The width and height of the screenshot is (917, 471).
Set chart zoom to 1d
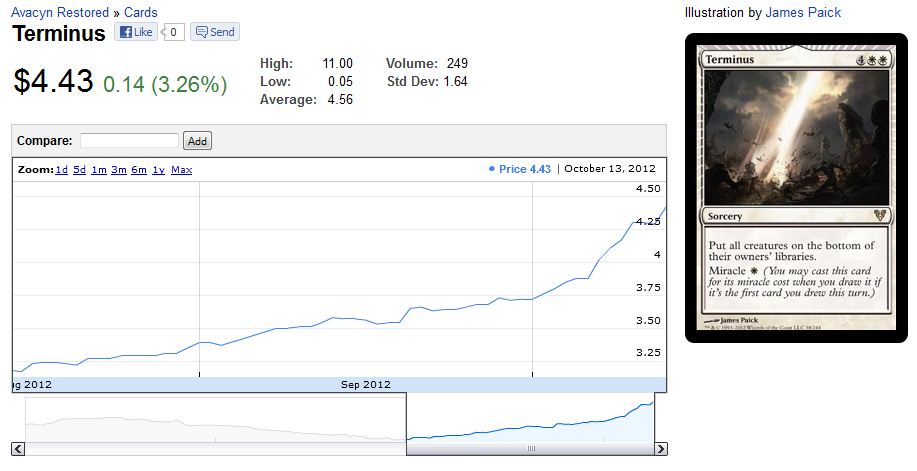(x=61, y=170)
